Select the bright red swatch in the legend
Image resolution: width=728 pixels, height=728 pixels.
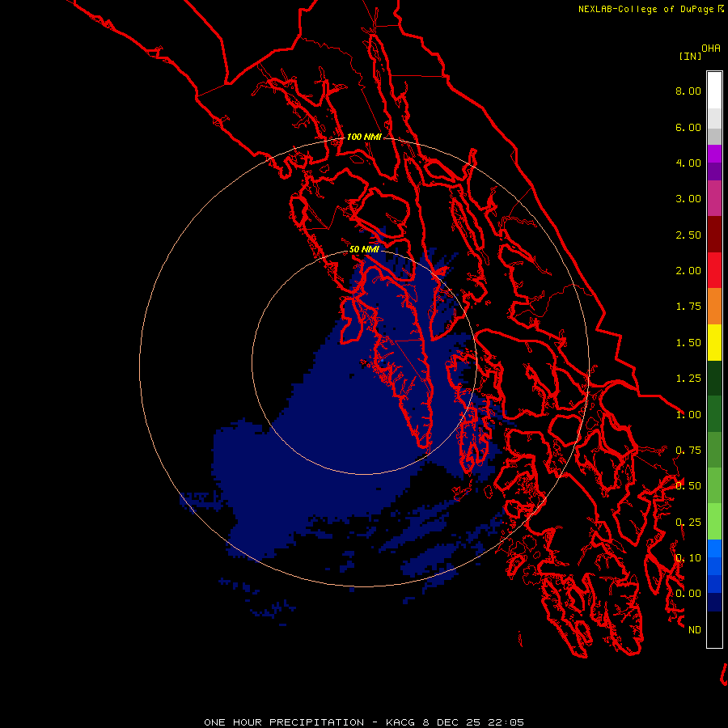tap(714, 270)
